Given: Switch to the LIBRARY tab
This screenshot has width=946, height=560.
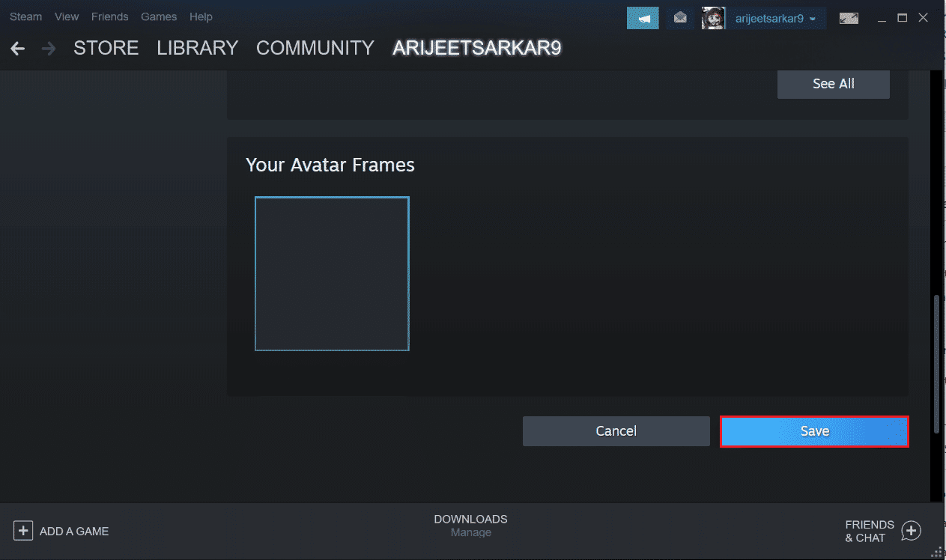Looking at the screenshot, I should point(197,47).
